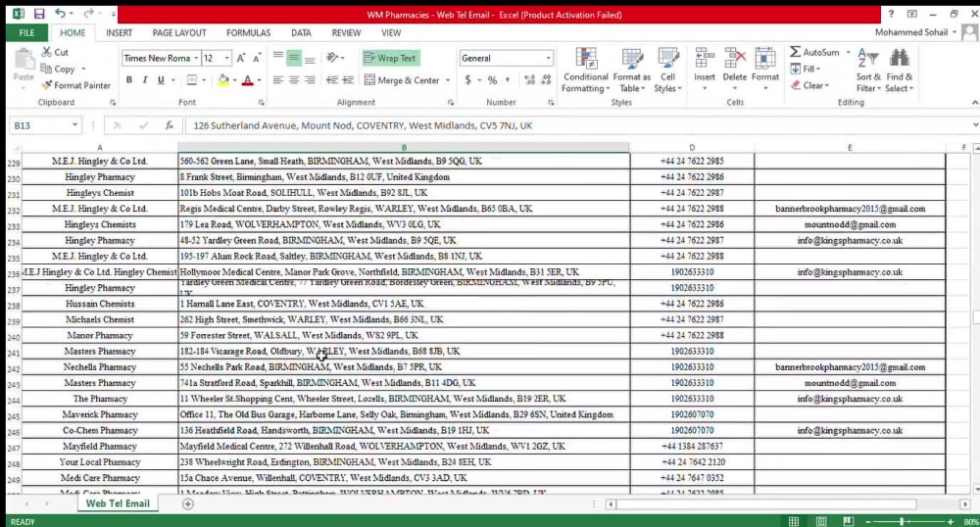This screenshot has height=527, width=980.
Task: Decrease indent of cell content
Action: pyautogui.click(x=332, y=80)
